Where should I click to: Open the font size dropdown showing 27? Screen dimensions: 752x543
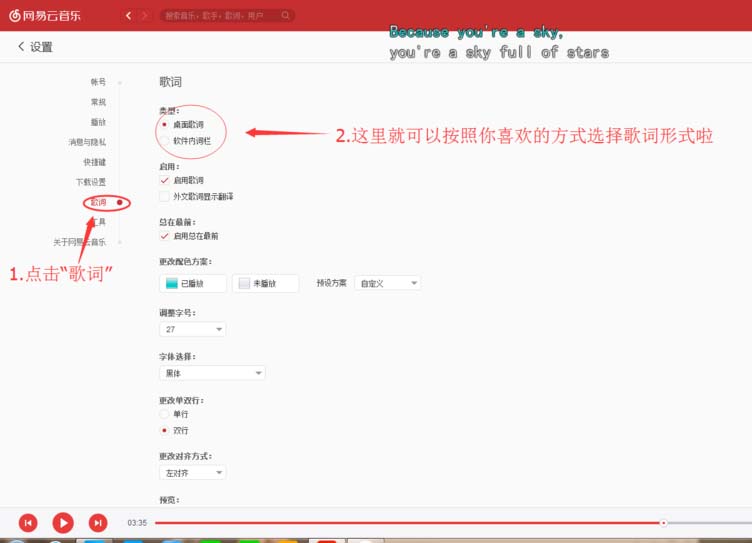click(192, 329)
